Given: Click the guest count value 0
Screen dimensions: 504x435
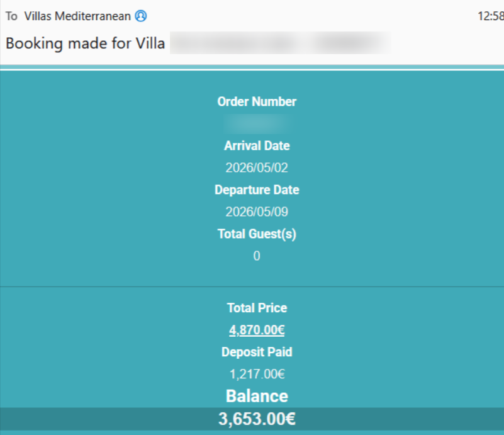Looking at the screenshot, I should pyautogui.click(x=257, y=256).
